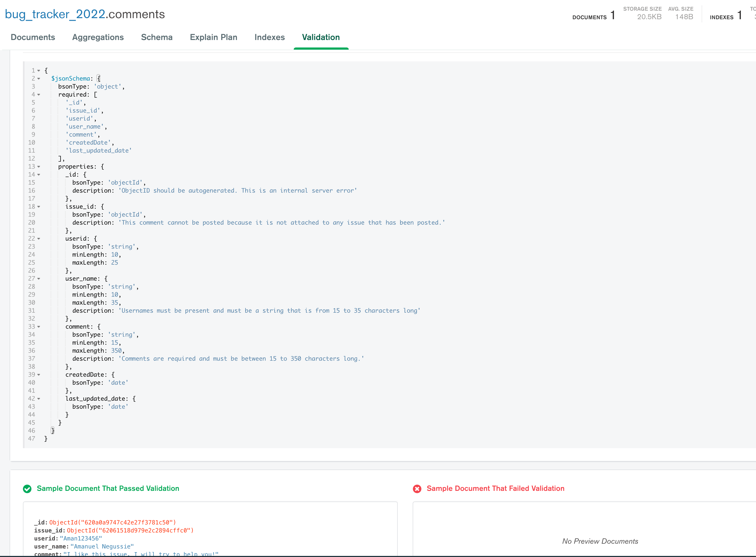The height and width of the screenshot is (557, 756).
Task: Select the Validation tab
Action: click(321, 37)
